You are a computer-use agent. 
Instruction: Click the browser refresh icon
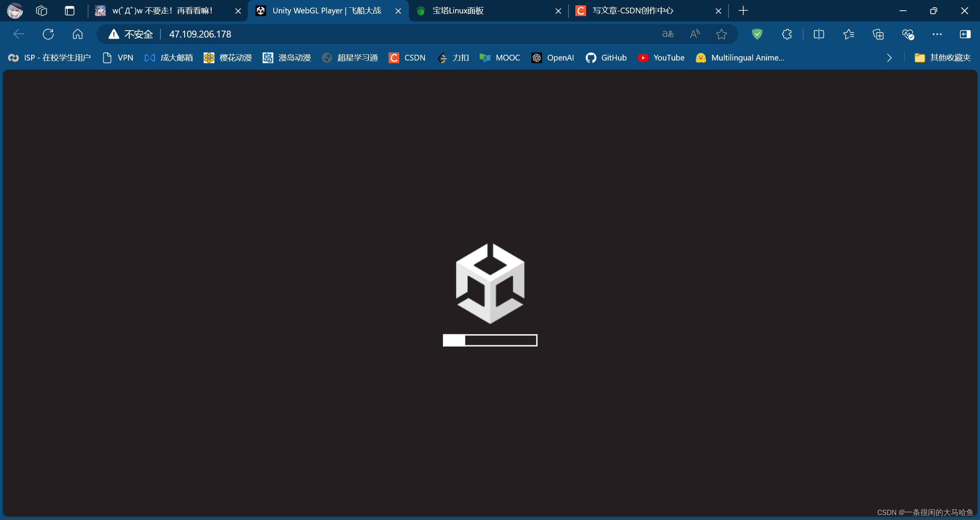(48, 34)
